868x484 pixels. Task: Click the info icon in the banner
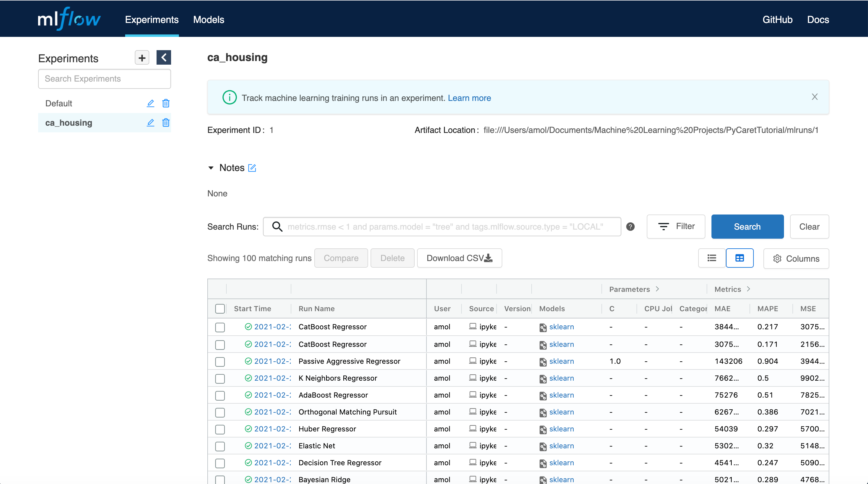229,98
